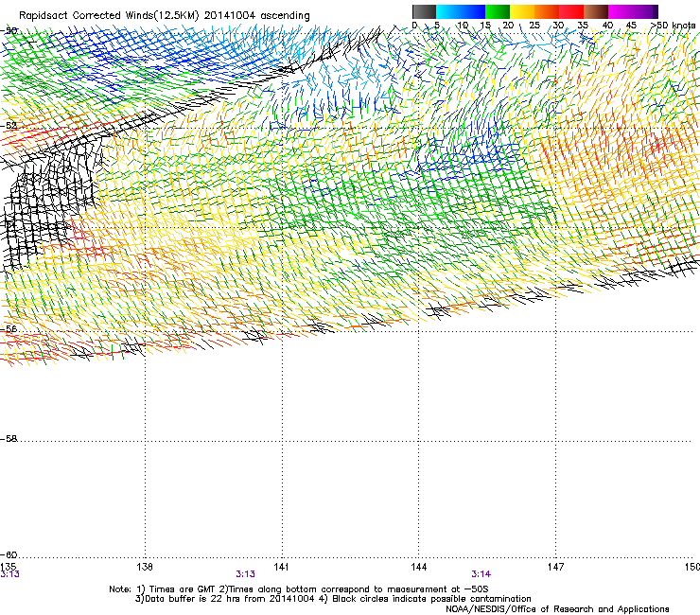Select the yellow 20-25 knots legend swatch
The image size is (700, 615).
(522, 11)
